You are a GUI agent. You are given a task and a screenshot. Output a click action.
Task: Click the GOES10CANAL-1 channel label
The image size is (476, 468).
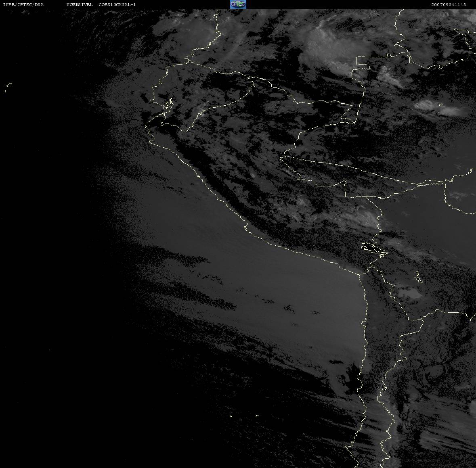117,4
